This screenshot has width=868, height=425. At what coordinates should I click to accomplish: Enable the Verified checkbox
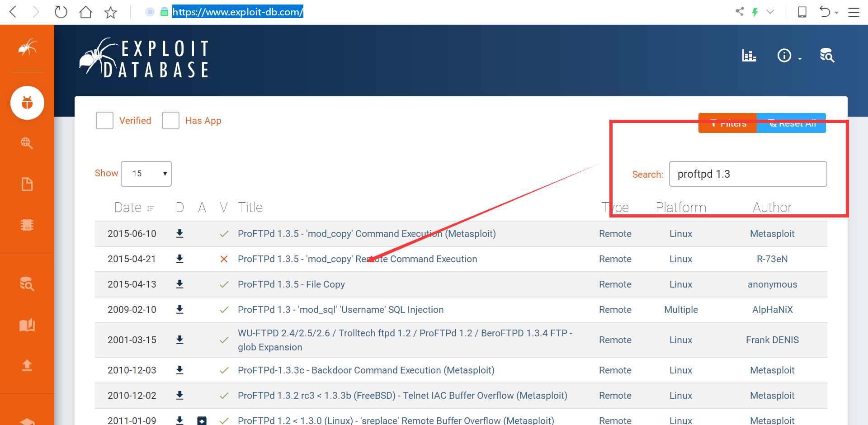[104, 121]
